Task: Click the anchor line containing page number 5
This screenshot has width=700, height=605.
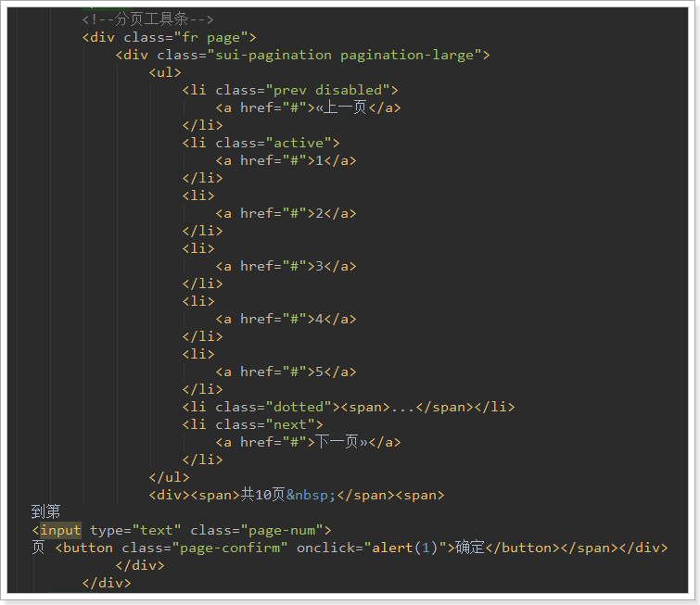Action: coord(286,372)
